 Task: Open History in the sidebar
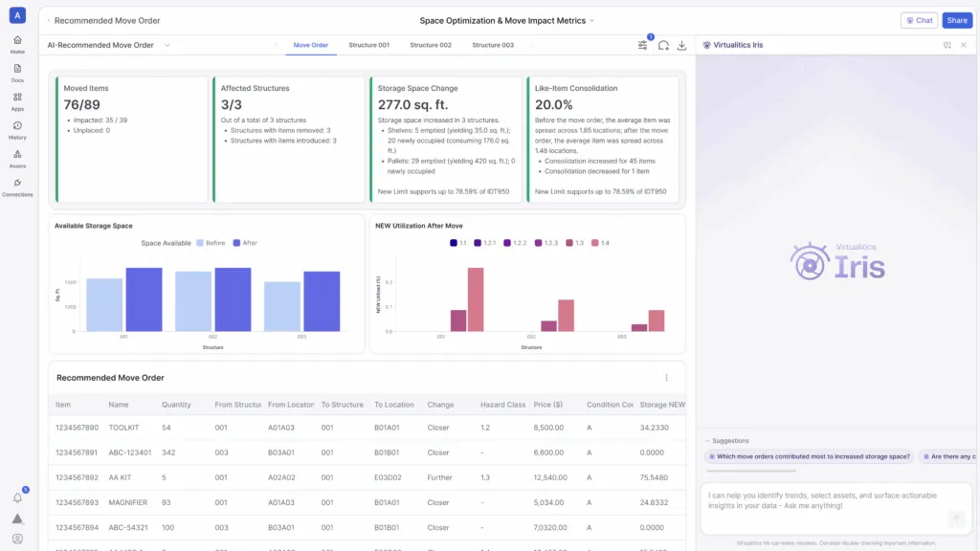tap(17, 130)
